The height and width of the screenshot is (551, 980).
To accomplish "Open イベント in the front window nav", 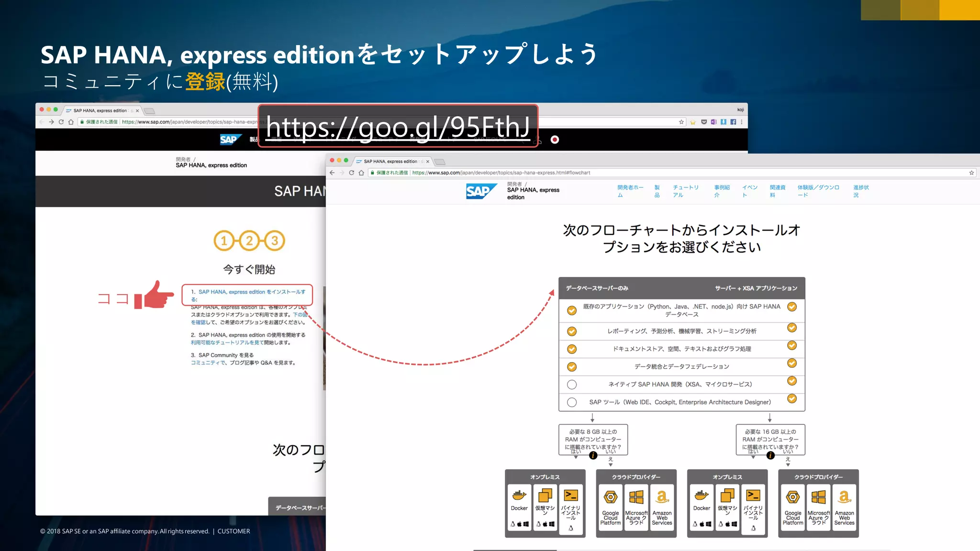I will (750, 191).
